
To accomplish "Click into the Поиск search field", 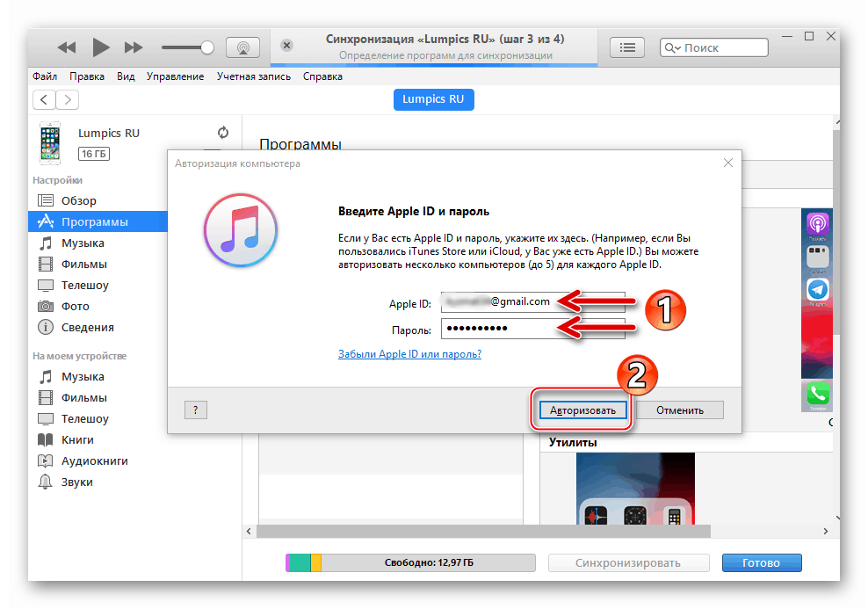I will click(713, 47).
